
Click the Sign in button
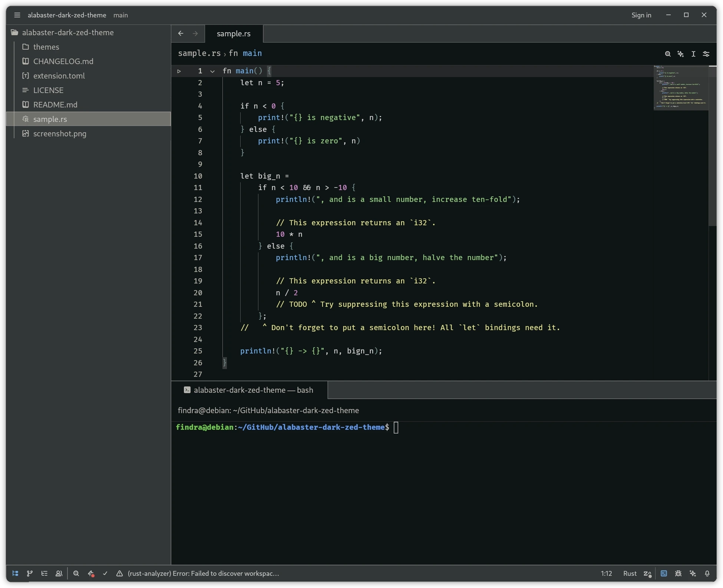[641, 15]
